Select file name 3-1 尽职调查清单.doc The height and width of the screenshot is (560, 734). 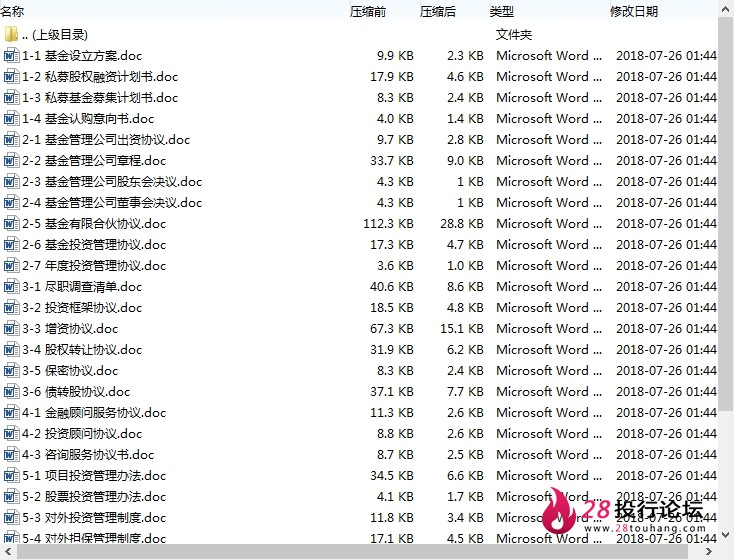point(82,287)
